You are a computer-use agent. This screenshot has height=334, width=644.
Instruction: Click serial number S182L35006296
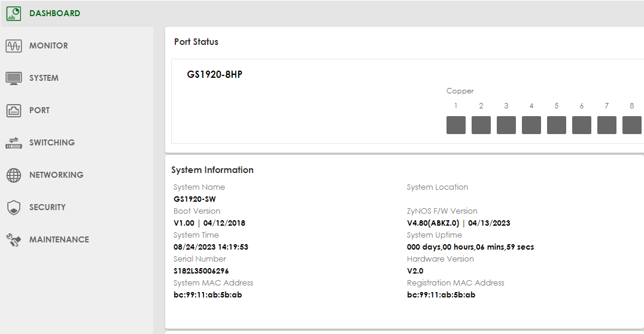point(201,271)
